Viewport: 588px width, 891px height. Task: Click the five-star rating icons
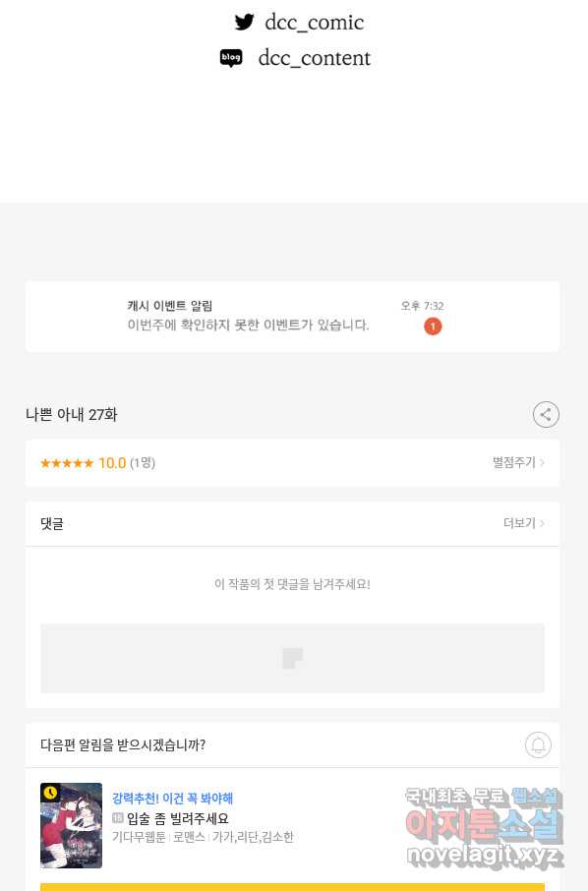click(x=67, y=463)
